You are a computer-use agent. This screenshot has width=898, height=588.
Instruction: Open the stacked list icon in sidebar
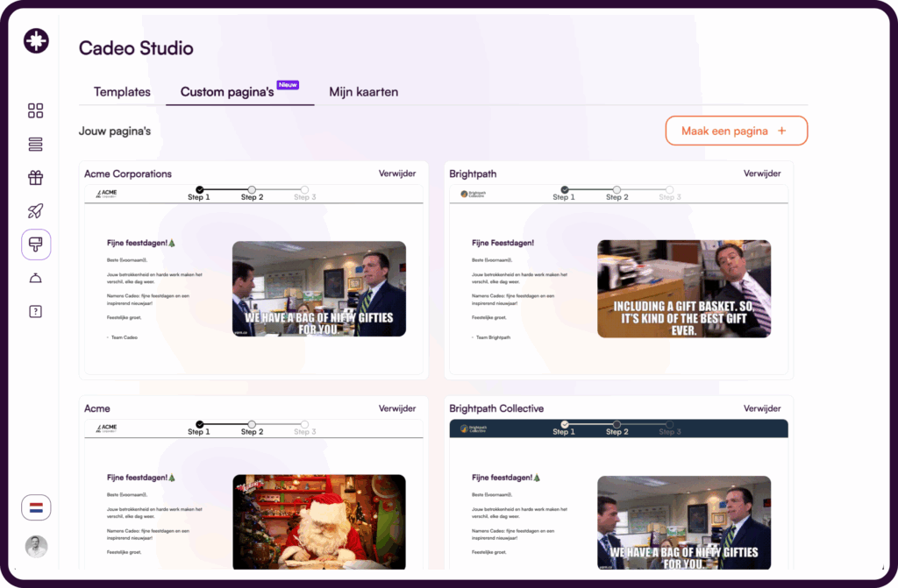pos(35,145)
